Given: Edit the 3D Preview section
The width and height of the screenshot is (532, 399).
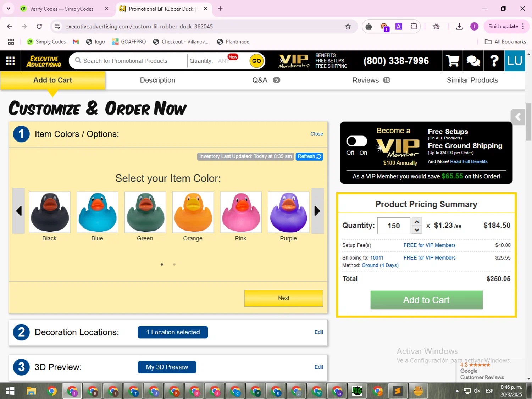Looking at the screenshot, I should coord(319,367).
